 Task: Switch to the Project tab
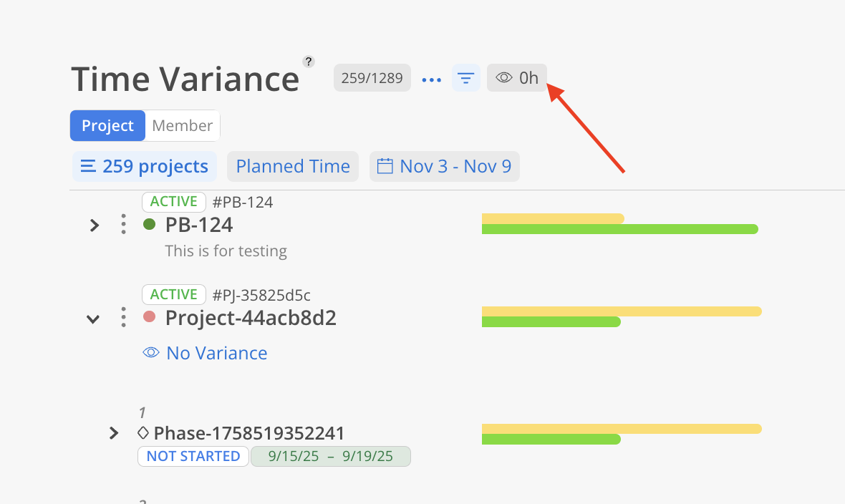pyautogui.click(x=107, y=126)
